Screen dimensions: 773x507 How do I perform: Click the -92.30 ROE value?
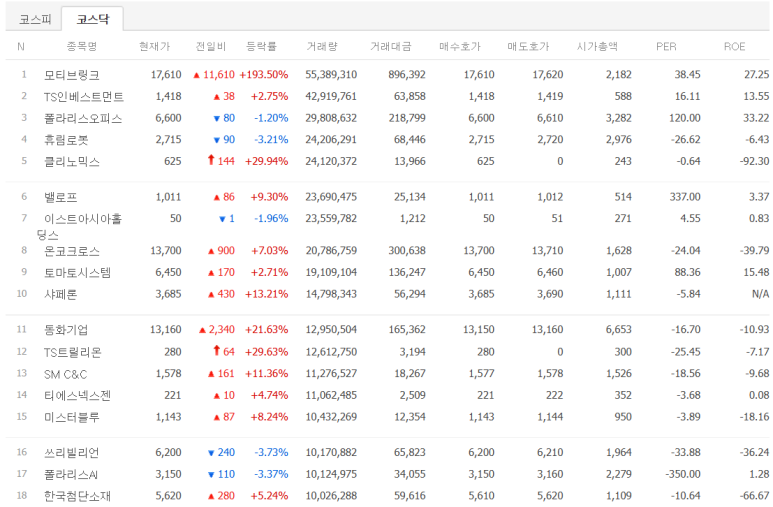pos(754,162)
